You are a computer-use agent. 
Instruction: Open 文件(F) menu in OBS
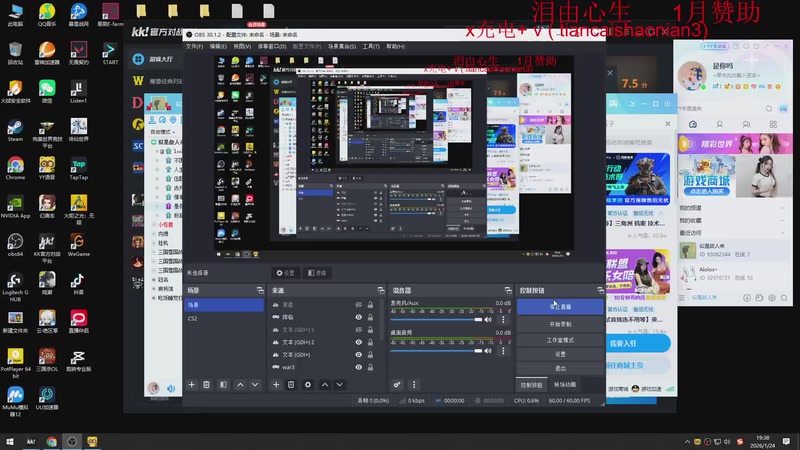(194, 46)
